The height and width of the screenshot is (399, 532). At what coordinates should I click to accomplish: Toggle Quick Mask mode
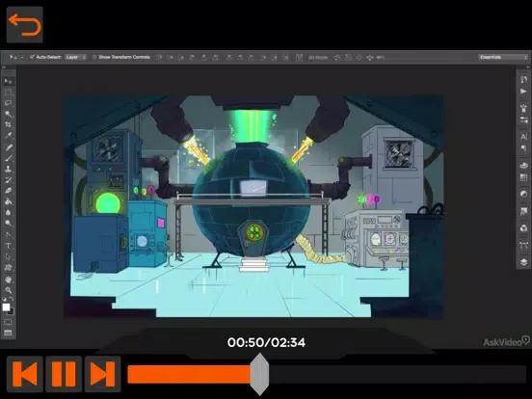[x=8, y=322]
